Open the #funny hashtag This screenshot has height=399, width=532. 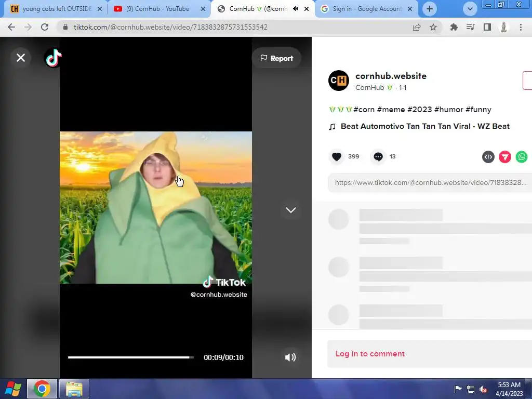click(x=478, y=110)
